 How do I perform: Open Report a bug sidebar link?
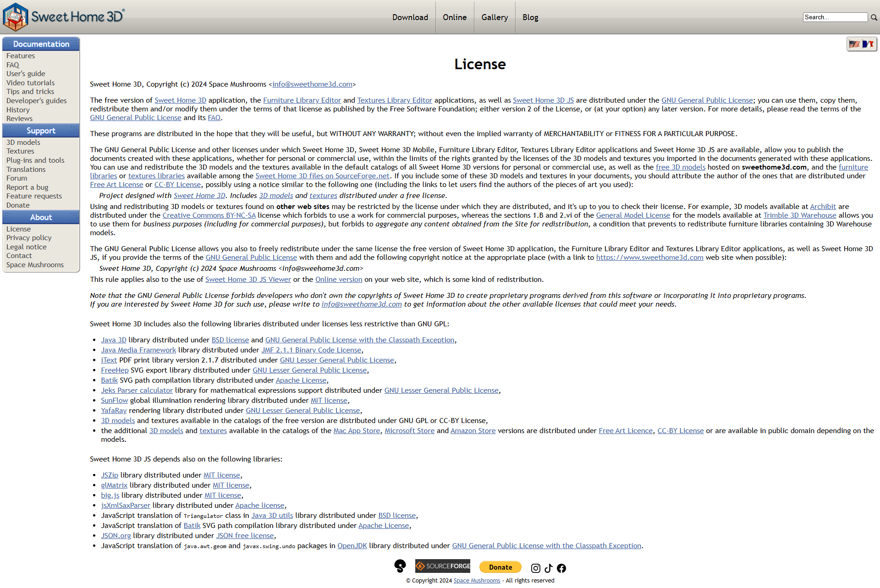click(27, 187)
